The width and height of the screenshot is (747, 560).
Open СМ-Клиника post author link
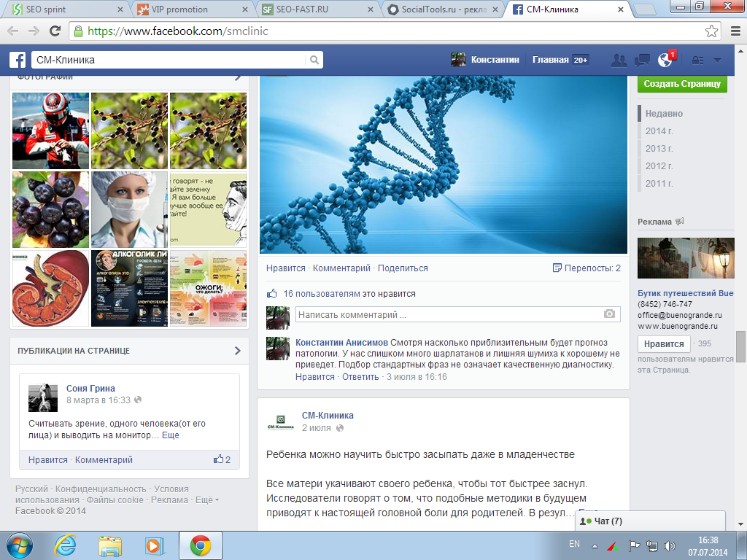click(328, 415)
